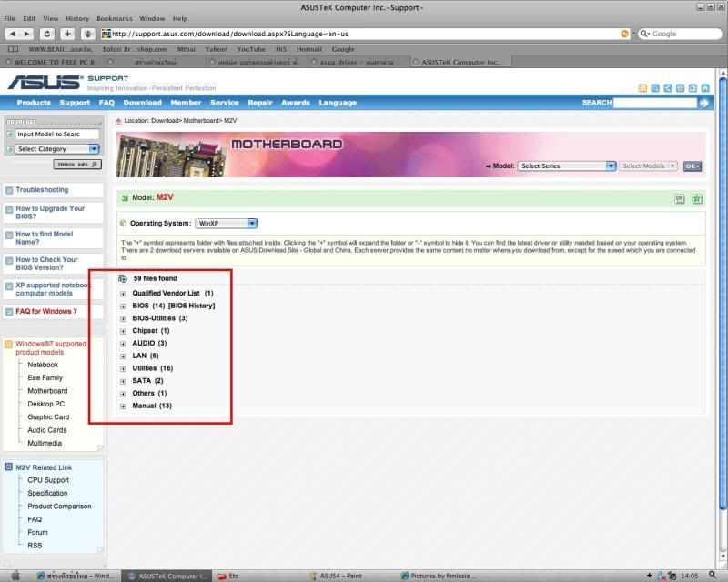Image resolution: width=728 pixels, height=582 pixels.
Task: Expand the AUDIO folder
Action: pos(123,344)
